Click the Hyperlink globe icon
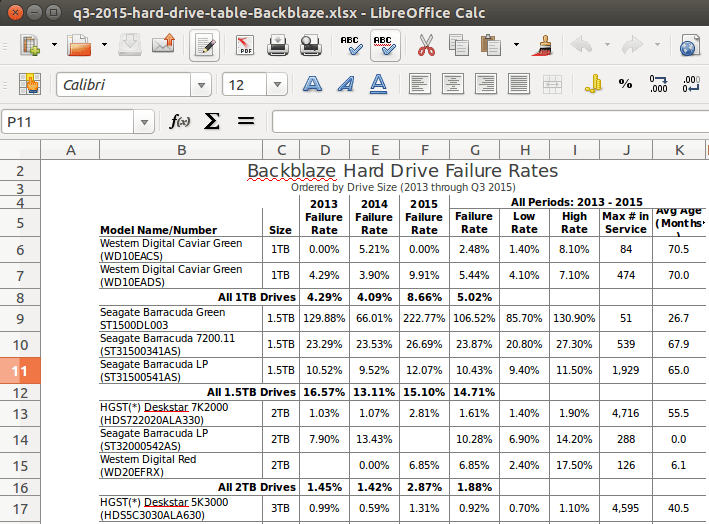709x524 pixels. [690, 45]
